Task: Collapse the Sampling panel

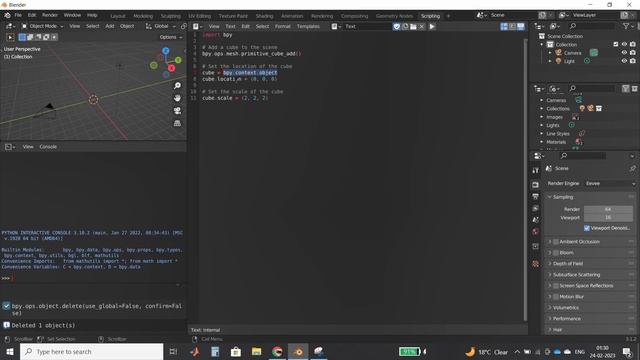Action: pos(563,197)
